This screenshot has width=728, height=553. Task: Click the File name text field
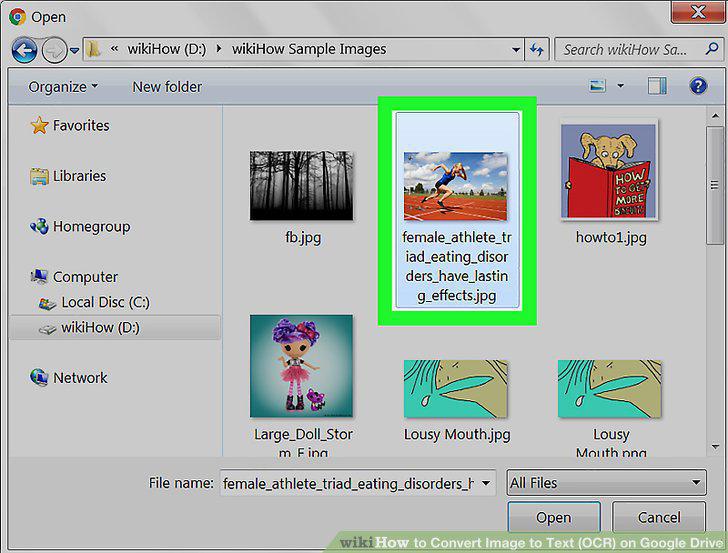348,483
